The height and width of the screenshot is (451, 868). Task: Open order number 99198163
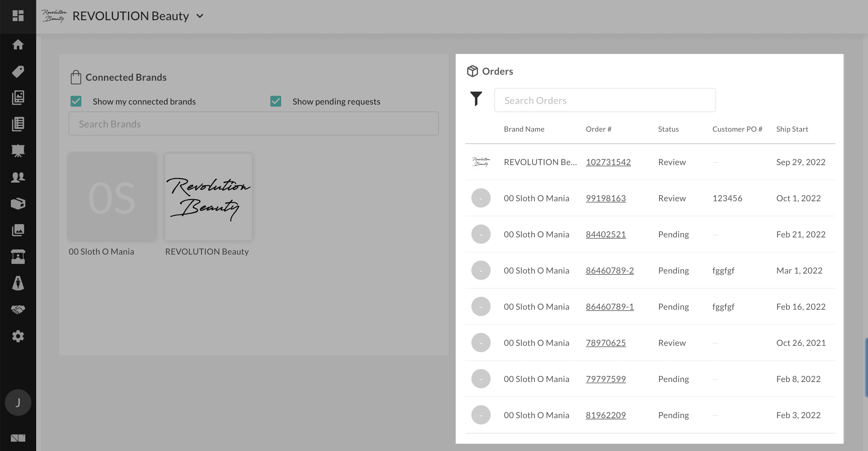tap(606, 197)
